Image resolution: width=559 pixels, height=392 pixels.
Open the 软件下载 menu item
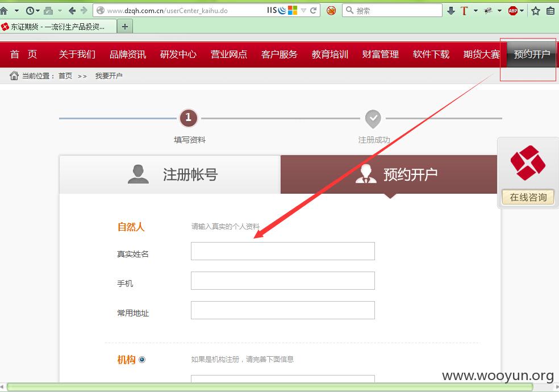[431, 54]
